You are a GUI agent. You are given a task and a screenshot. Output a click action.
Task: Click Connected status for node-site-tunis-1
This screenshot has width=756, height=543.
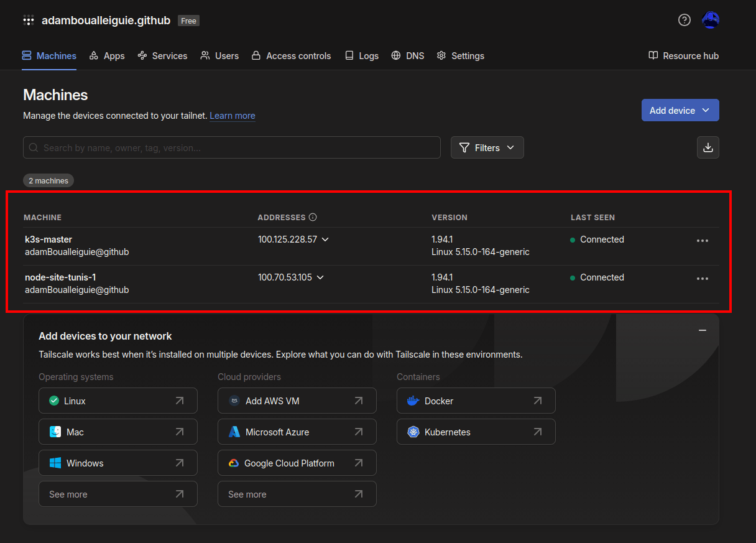point(597,277)
